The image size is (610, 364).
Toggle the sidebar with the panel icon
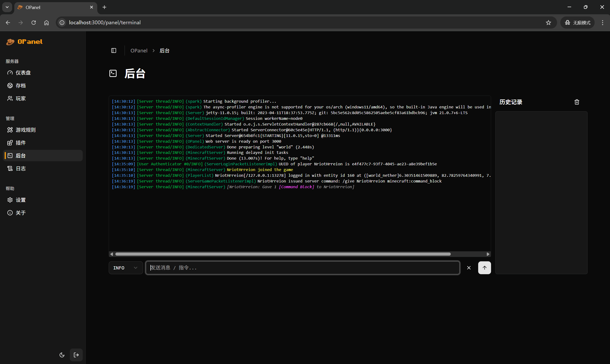tap(114, 51)
